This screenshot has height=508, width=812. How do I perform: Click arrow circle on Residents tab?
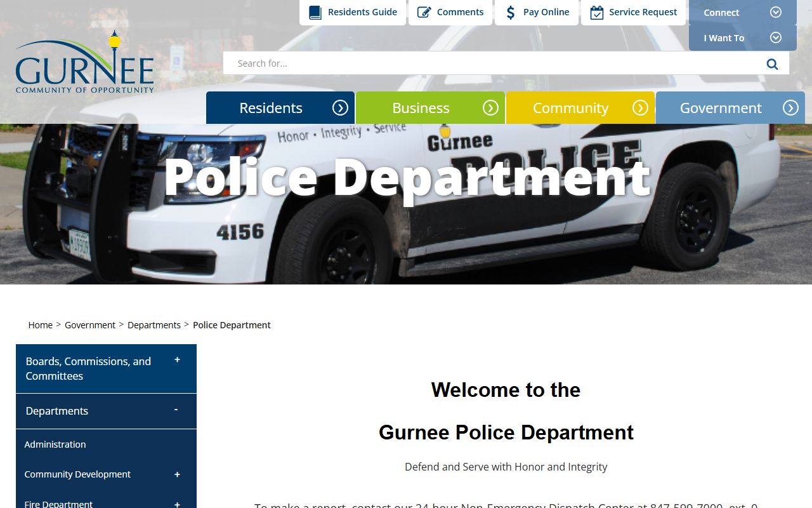click(x=341, y=108)
